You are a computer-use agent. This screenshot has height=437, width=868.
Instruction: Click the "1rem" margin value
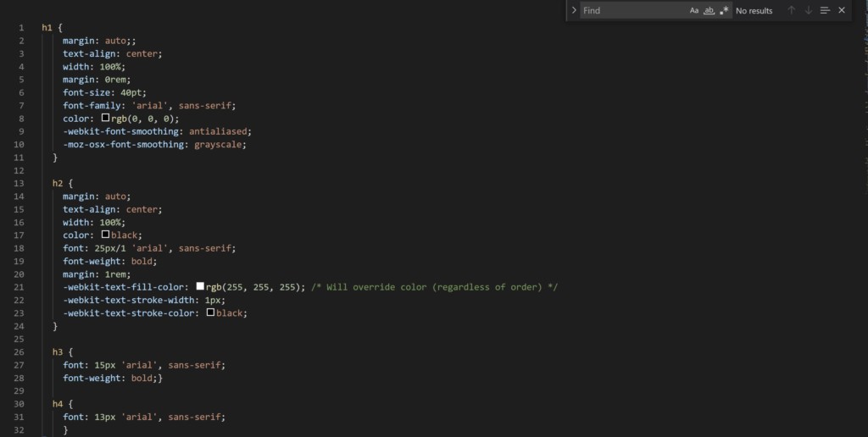point(115,274)
